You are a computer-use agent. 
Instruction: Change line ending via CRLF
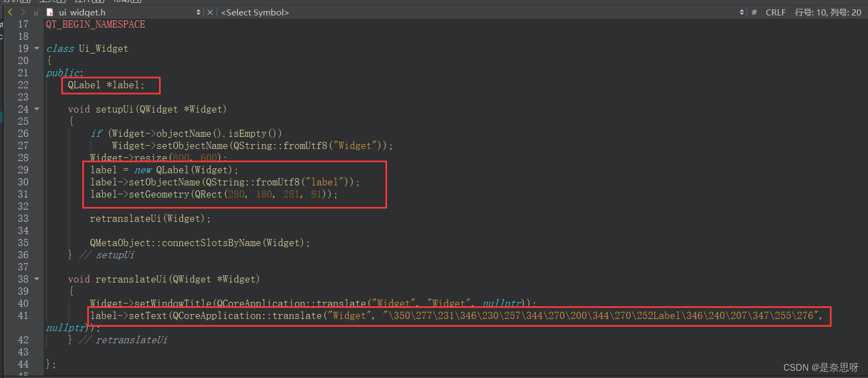coord(775,12)
